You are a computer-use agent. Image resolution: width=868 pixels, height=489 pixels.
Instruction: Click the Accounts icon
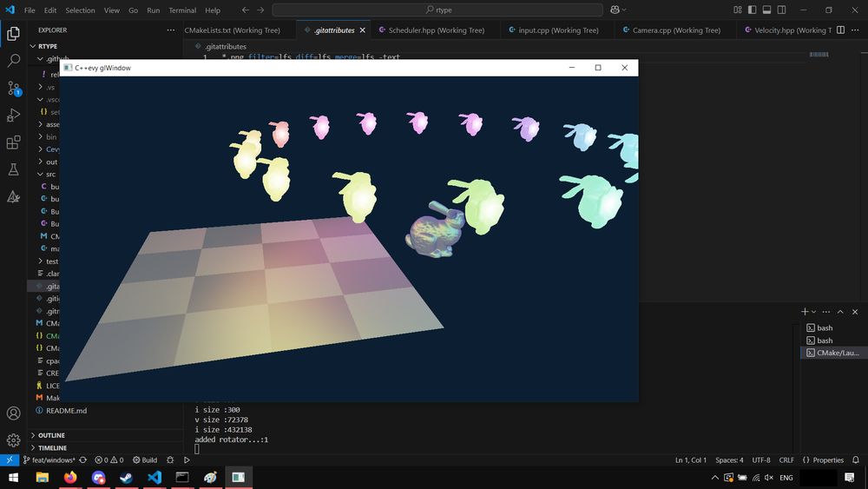14,413
